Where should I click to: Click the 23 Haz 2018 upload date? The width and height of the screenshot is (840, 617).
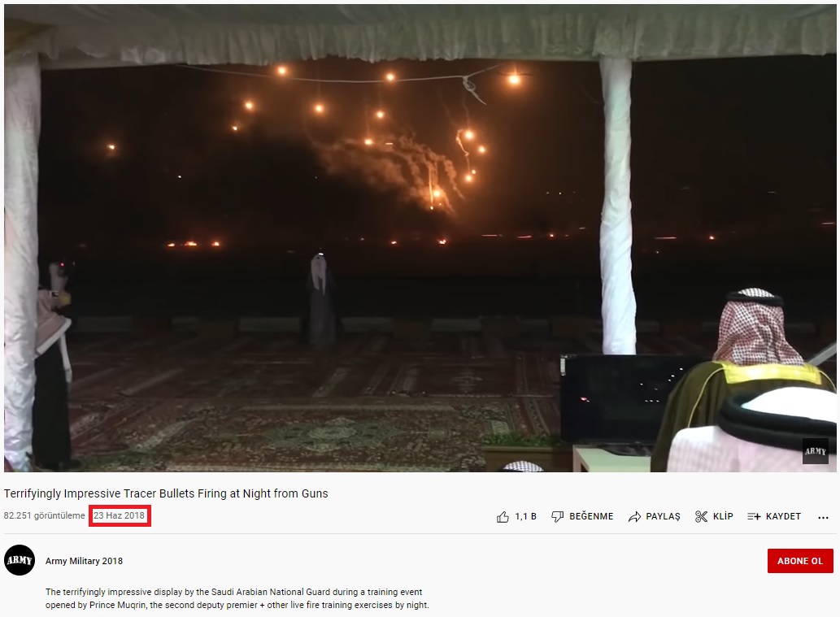(x=119, y=515)
